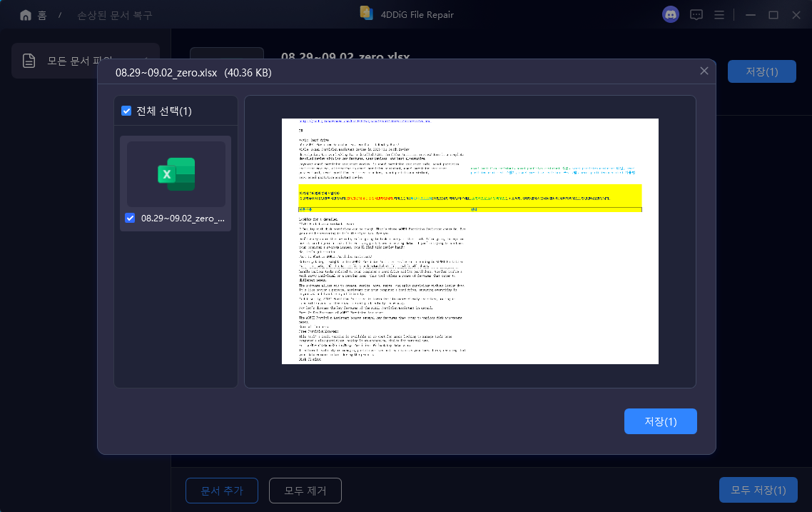The image size is (812, 512).
Task: Click the (40.36 KB) file size text
Action: click(x=248, y=73)
